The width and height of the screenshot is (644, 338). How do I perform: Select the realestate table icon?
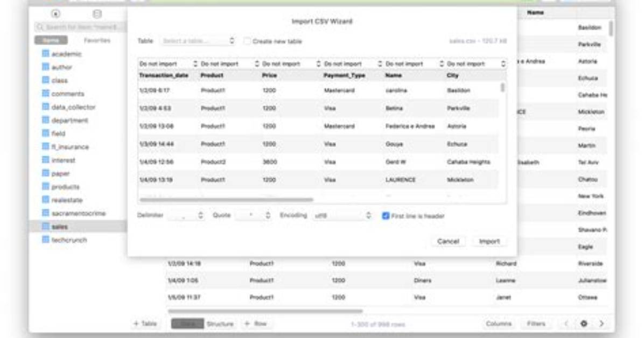[x=46, y=200]
